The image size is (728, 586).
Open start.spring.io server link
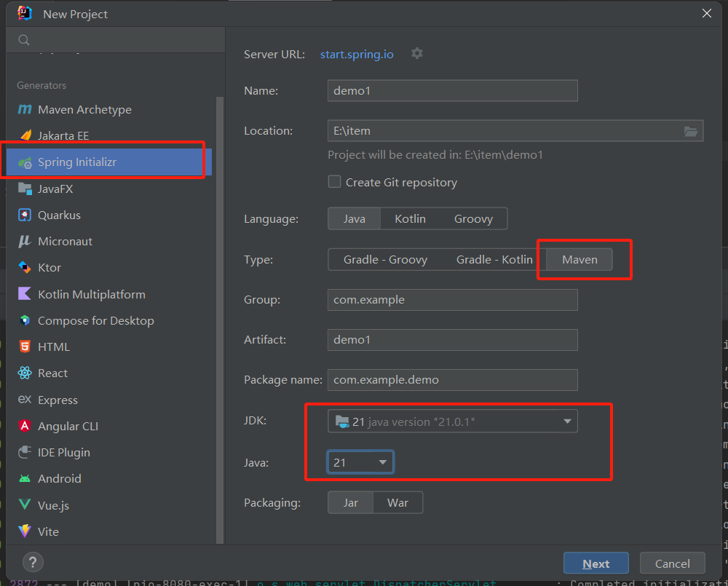[357, 55]
